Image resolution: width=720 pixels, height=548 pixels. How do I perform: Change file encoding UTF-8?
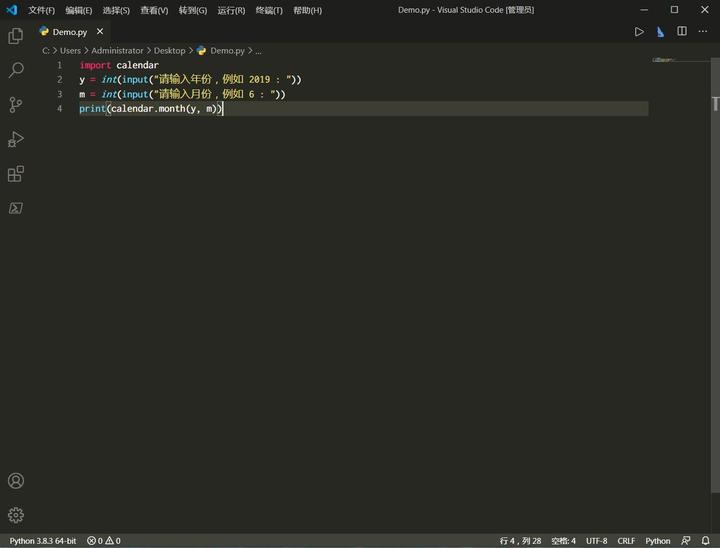coord(596,541)
